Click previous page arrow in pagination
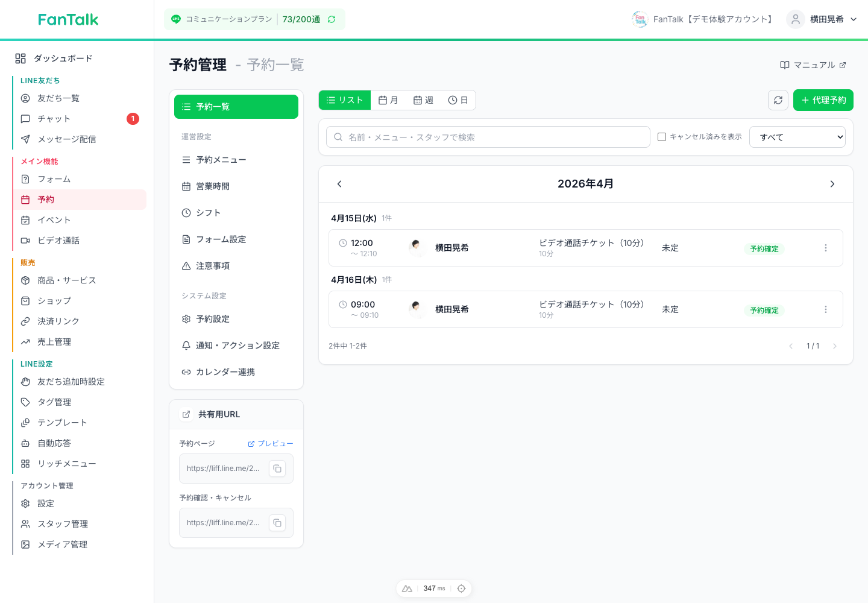868x603 pixels. [791, 346]
